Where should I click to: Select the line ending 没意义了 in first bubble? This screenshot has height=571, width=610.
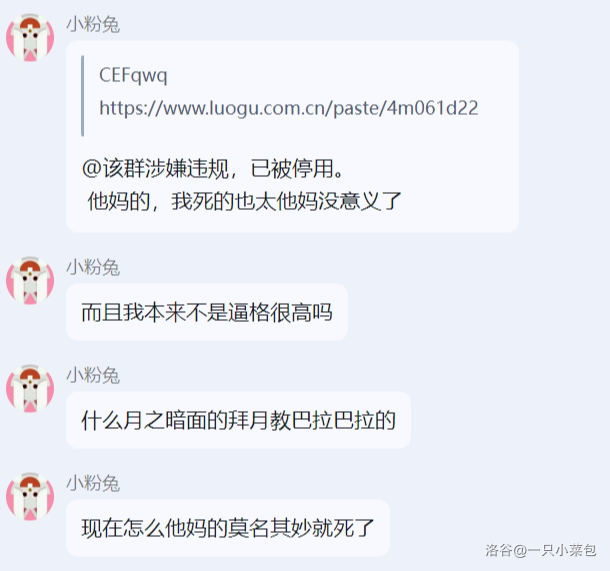[244, 201]
